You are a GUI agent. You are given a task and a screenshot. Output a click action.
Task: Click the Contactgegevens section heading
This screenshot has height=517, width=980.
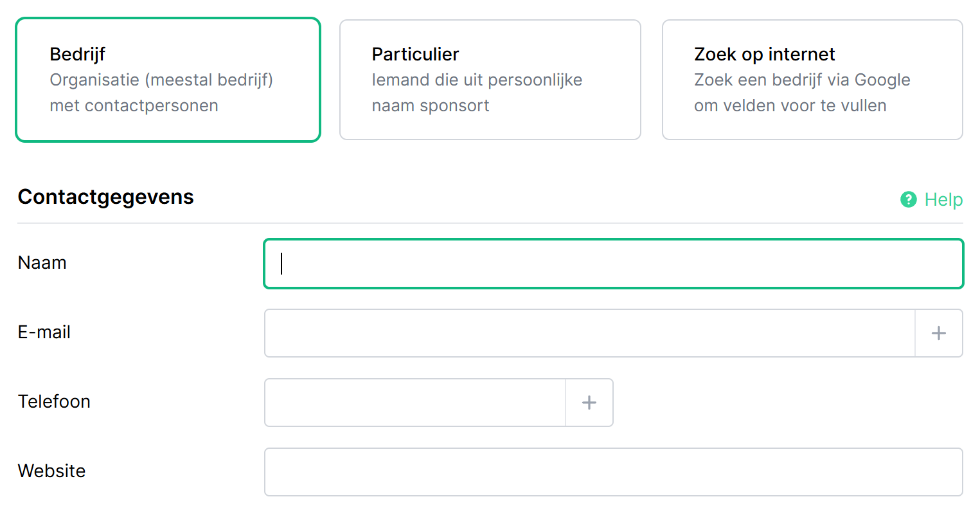tap(105, 197)
